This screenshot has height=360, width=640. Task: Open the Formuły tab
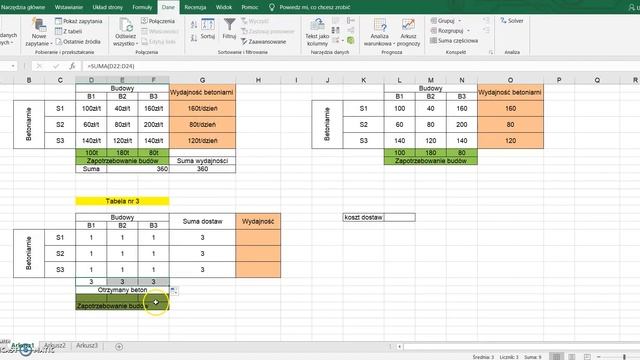(142, 7)
